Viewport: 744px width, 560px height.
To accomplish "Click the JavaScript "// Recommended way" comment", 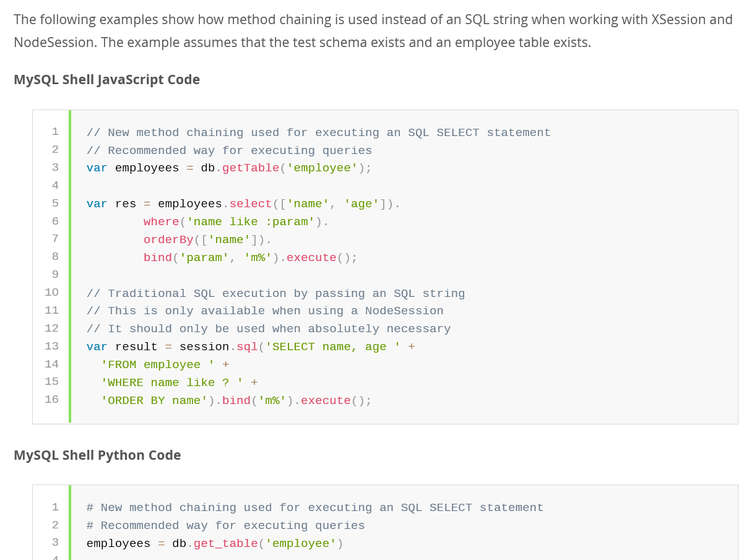I will [229, 151].
